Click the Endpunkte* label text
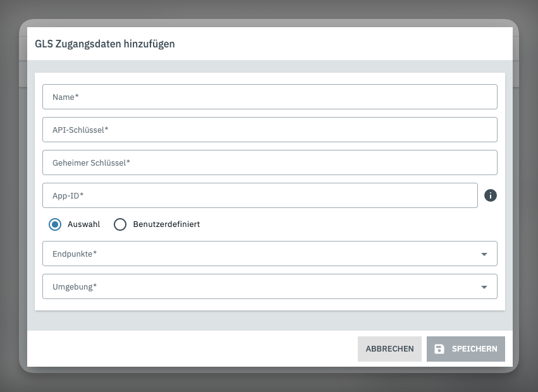Screen dimensions: 538x392 75,254
